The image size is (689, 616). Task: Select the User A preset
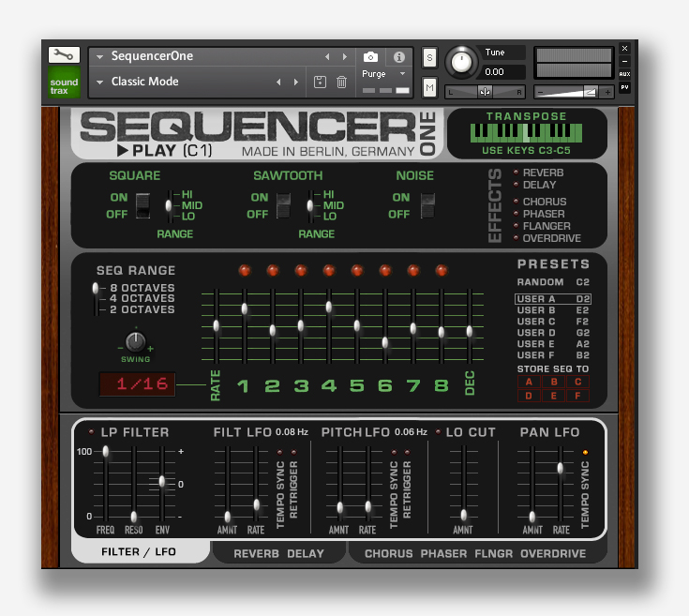pyautogui.click(x=553, y=299)
